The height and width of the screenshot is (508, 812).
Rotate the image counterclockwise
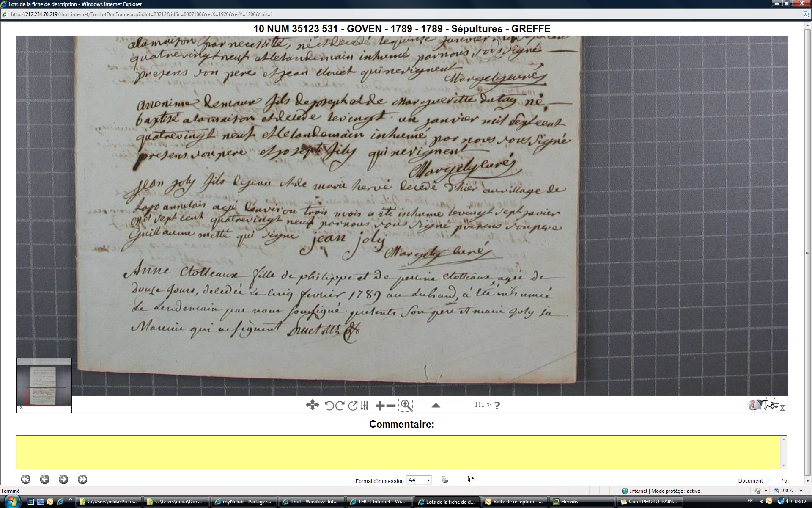pyautogui.click(x=329, y=406)
